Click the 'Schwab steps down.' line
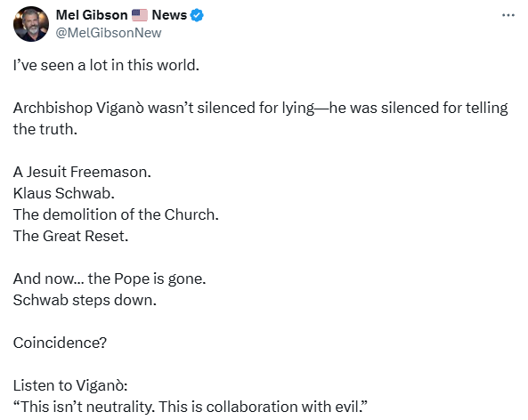528x420 pixels. point(85,300)
